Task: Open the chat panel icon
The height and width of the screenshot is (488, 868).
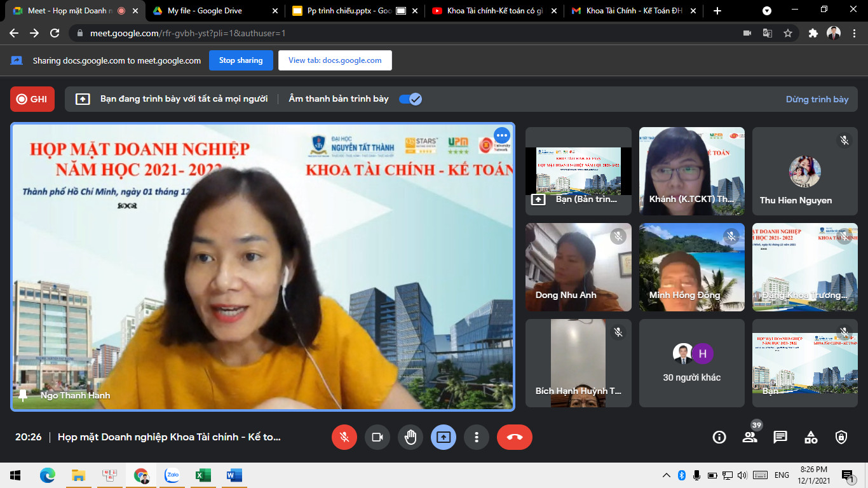Action: tap(780, 437)
